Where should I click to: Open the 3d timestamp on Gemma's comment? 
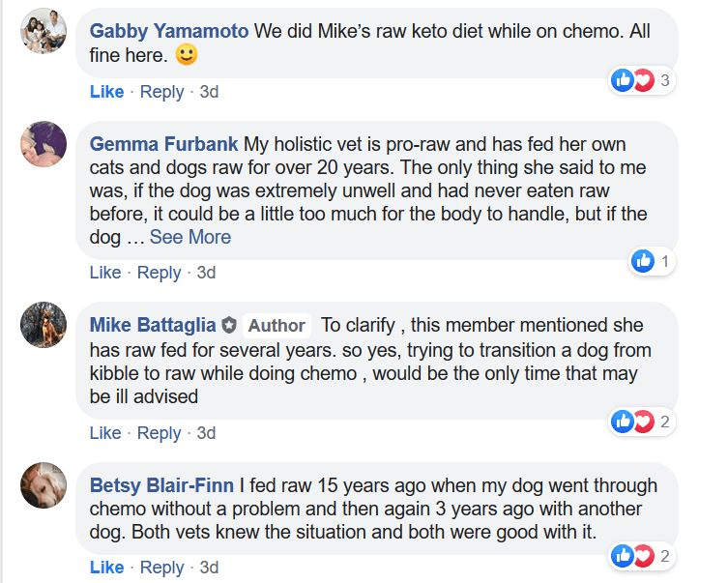point(206,273)
